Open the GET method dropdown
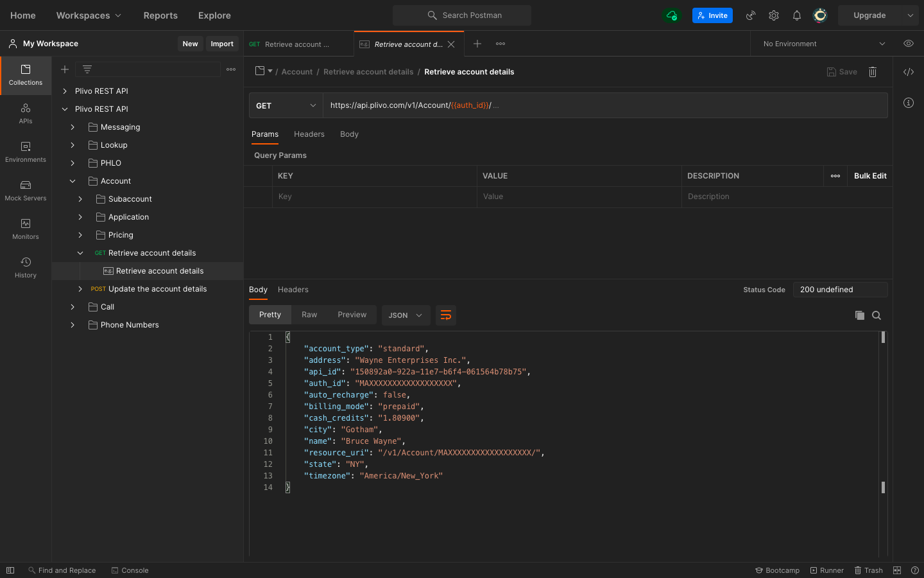Screen dimensions: 924x578 click(286, 105)
